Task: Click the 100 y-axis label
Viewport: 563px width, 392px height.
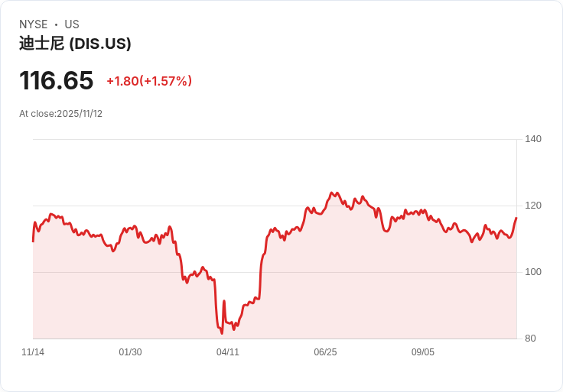Action: click(533, 272)
